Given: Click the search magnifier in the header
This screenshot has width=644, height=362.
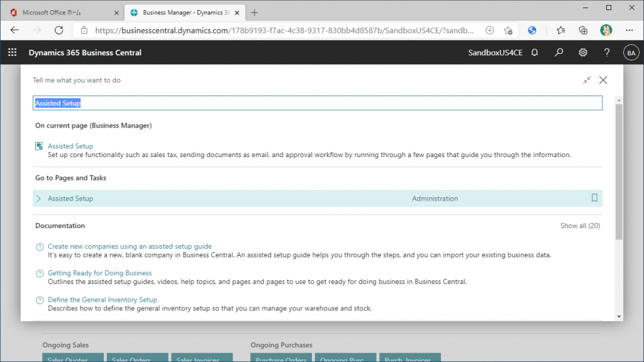Looking at the screenshot, I should coord(558,53).
